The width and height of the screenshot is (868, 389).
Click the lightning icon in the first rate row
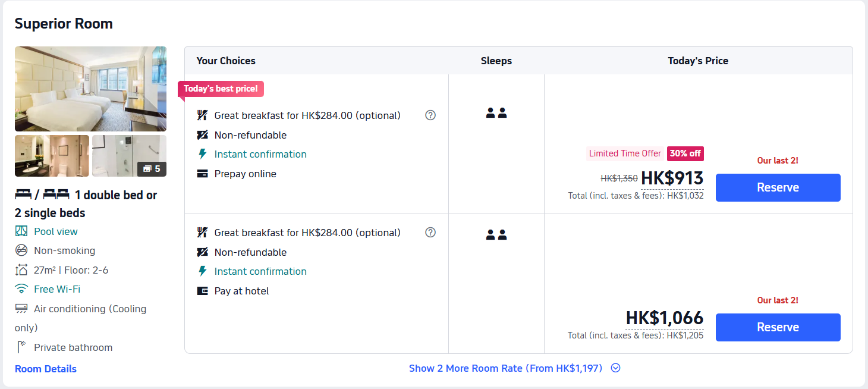pyautogui.click(x=203, y=154)
